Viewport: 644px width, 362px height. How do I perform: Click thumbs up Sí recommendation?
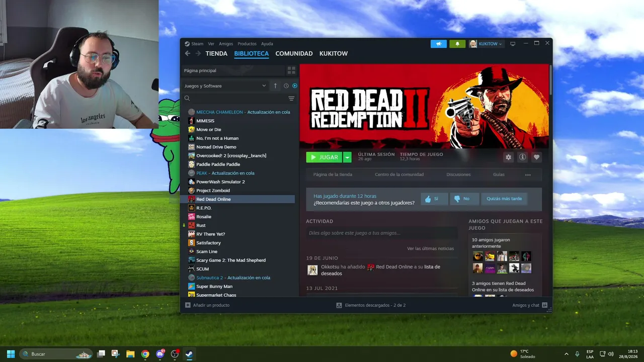pyautogui.click(x=434, y=199)
